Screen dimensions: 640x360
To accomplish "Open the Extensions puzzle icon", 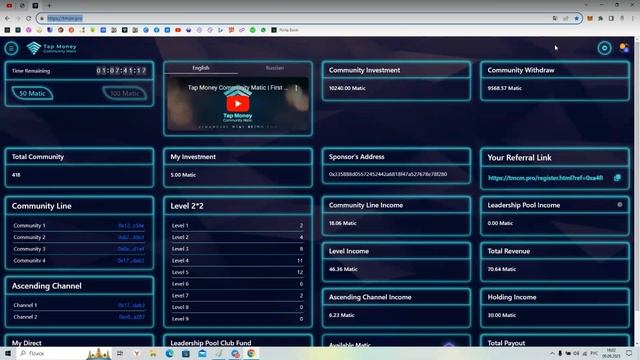I will point(600,18).
